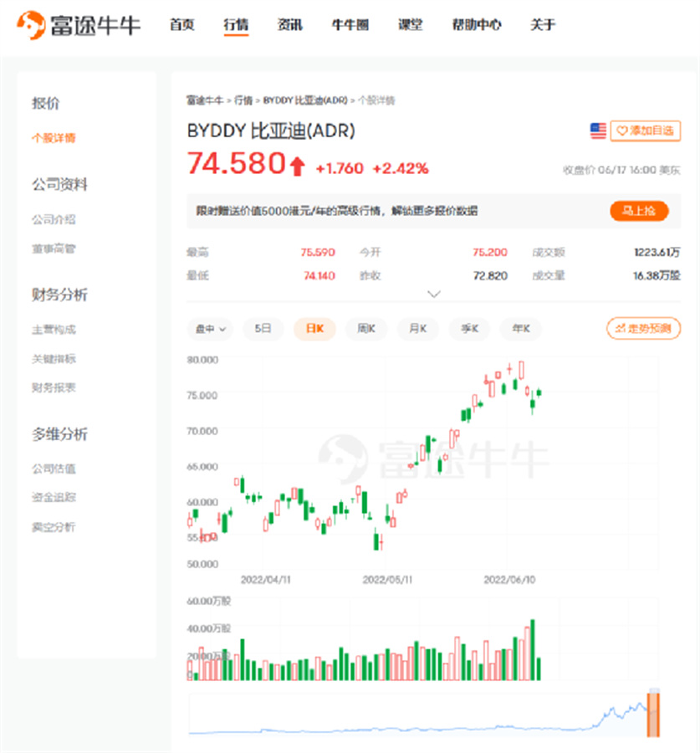Click the 最低 value 74.140
Viewport: 700px width, 753px height.
tap(319, 275)
